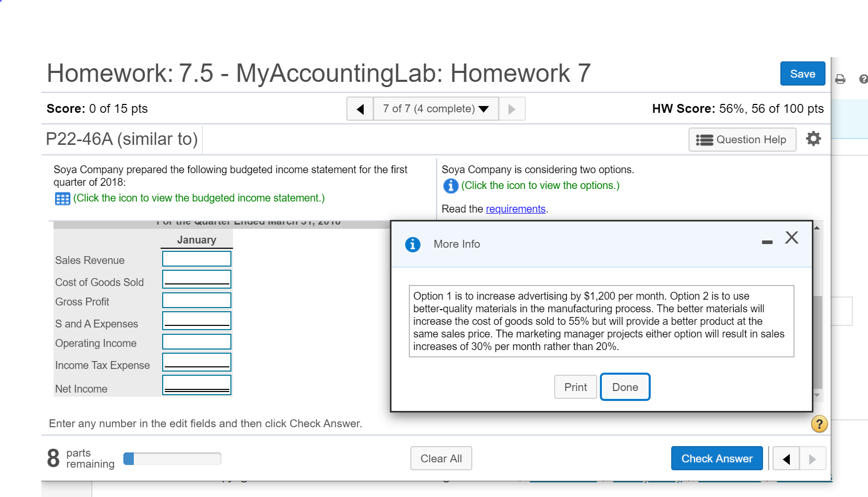This screenshot has width=868, height=497.
Task: Open the '7 of 7 (4 complete)' dropdown
Action: click(x=436, y=109)
